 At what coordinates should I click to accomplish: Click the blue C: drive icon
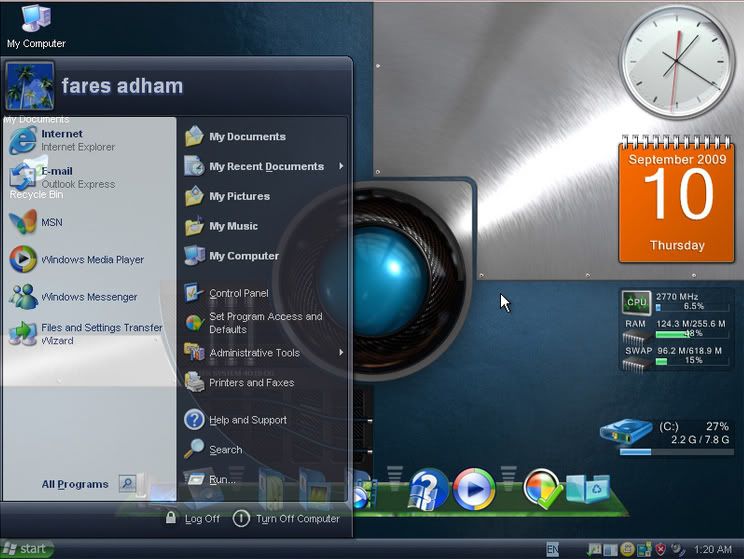625,431
